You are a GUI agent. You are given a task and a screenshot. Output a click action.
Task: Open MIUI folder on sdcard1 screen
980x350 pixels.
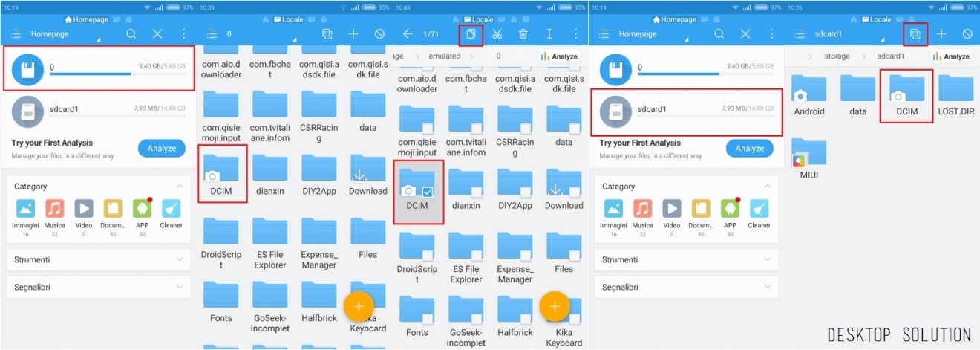[808, 158]
